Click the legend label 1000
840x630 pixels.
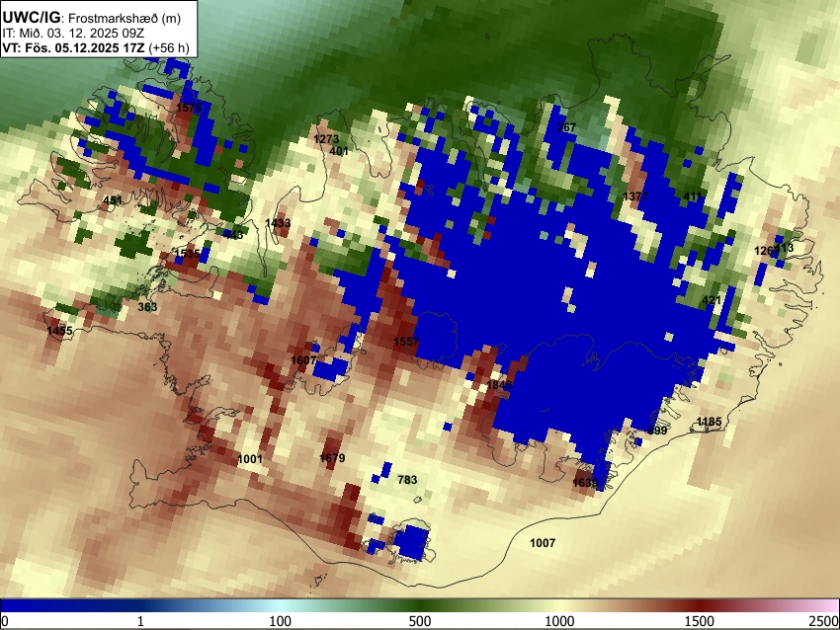click(559, 621)
